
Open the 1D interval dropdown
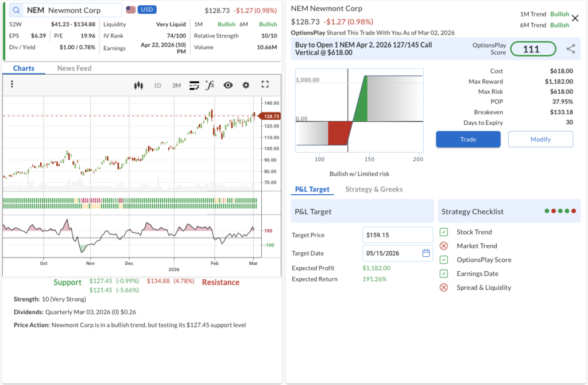pos(157,85)
